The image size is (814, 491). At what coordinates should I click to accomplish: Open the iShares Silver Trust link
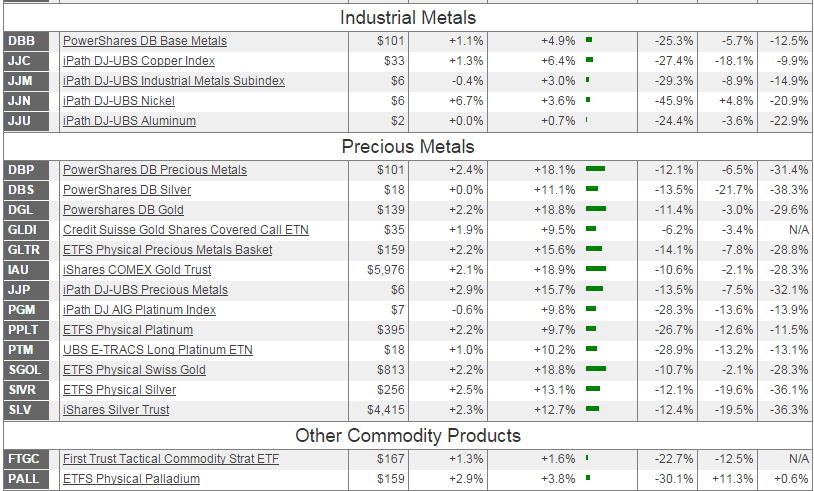[116, 410]
